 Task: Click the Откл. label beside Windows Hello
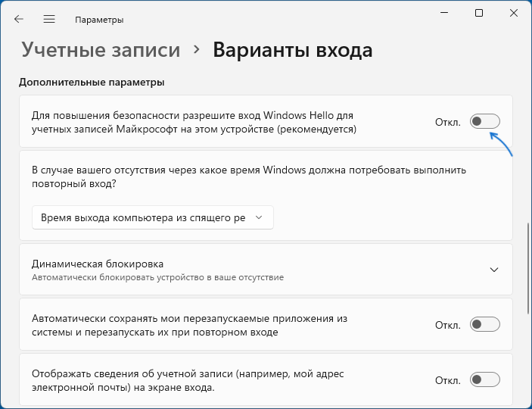point(447,122)
